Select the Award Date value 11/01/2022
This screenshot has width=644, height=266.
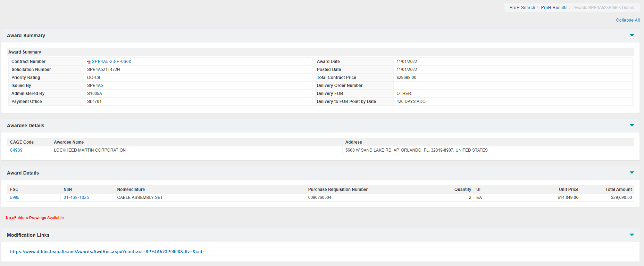[x=407, y=62]
